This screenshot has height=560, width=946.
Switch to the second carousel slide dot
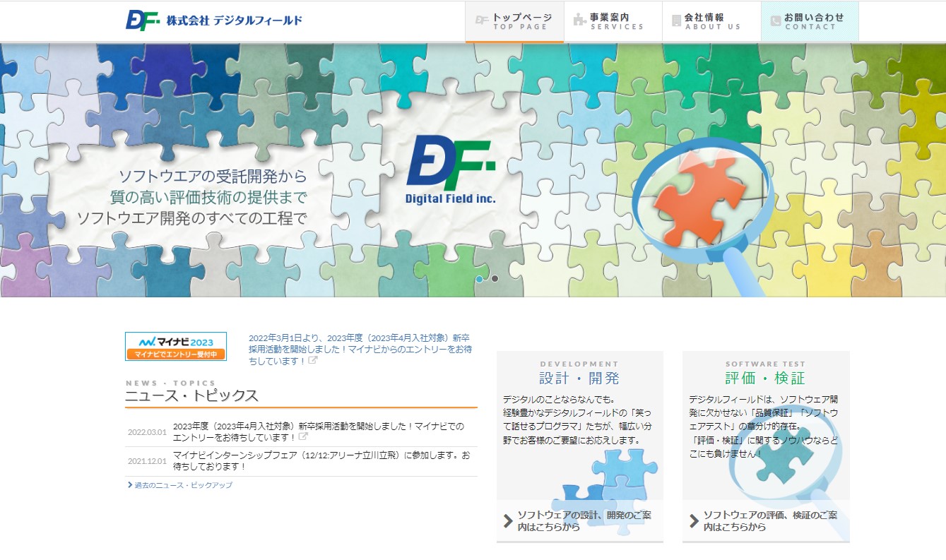tap(495, 279)
